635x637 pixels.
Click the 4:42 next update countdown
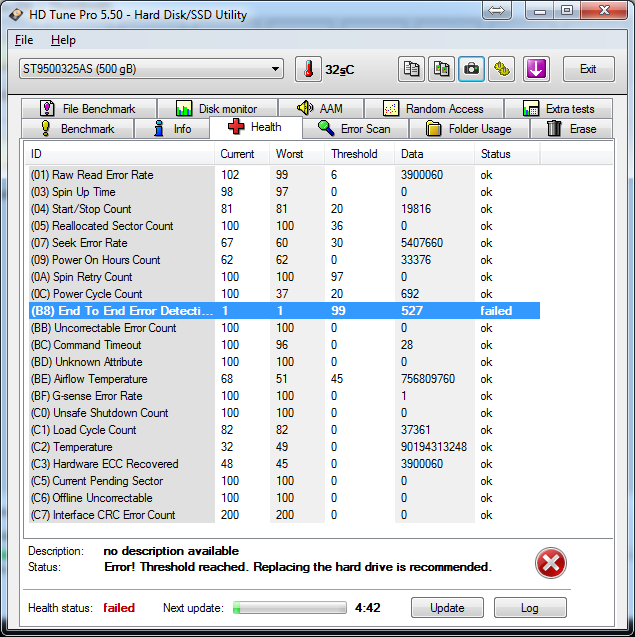(367, 608)
